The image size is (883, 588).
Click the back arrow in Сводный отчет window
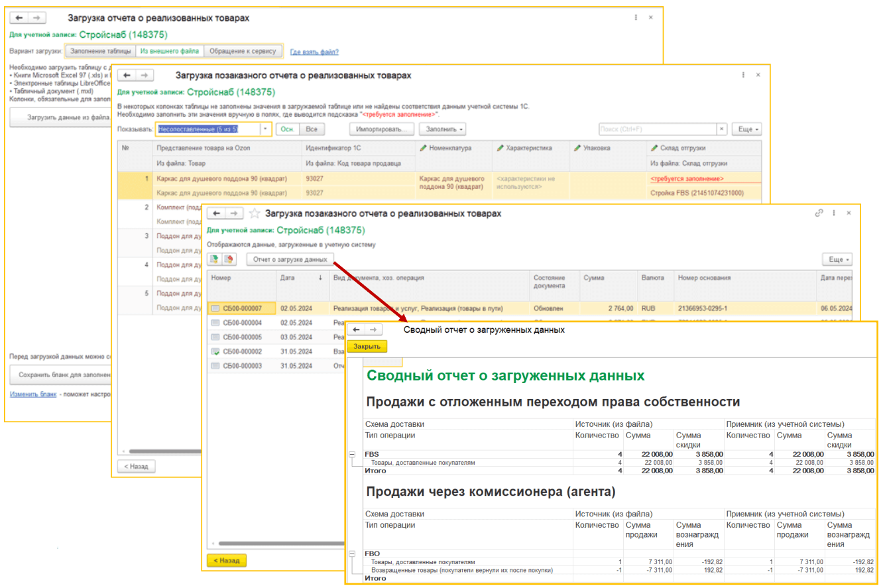point(356,328)
